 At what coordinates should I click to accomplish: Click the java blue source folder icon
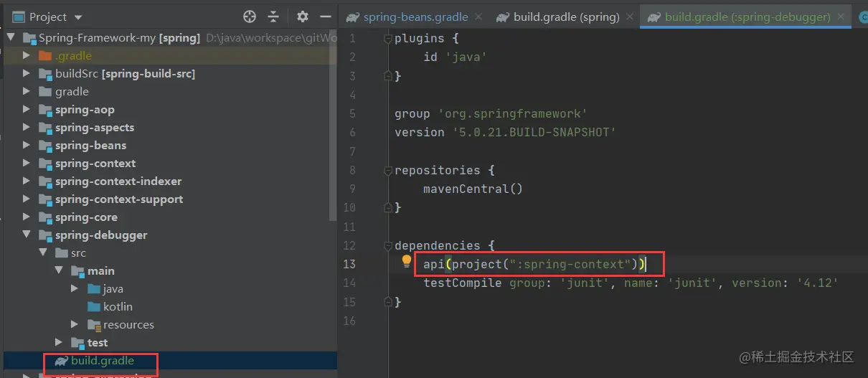click(x=94, y=288)
